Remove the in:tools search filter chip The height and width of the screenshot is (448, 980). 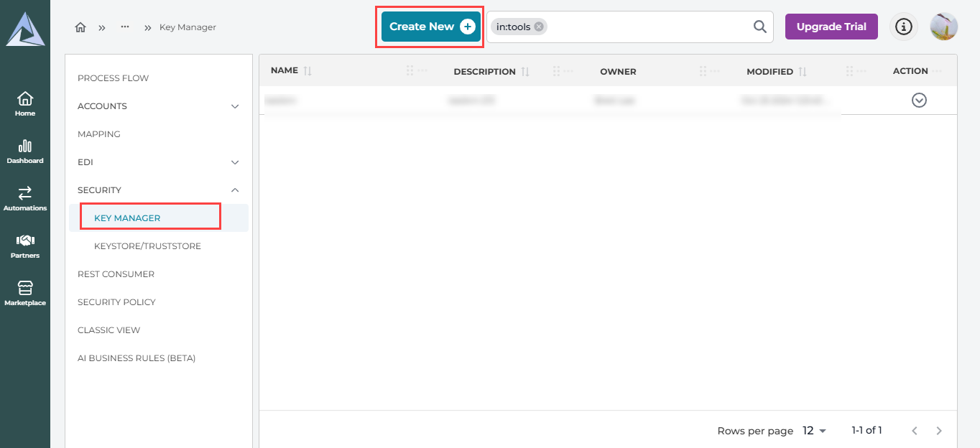[x=539, y=27]
